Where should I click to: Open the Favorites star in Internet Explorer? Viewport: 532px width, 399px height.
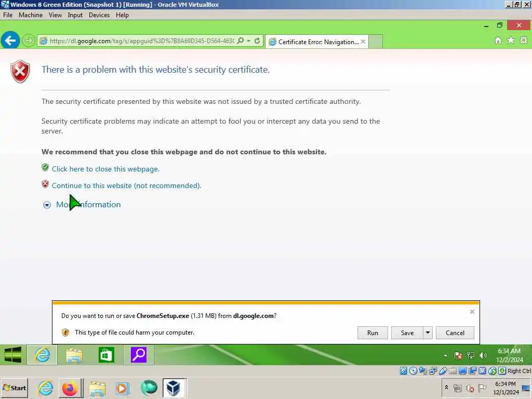pyautogui.click(x=511, y=41)
